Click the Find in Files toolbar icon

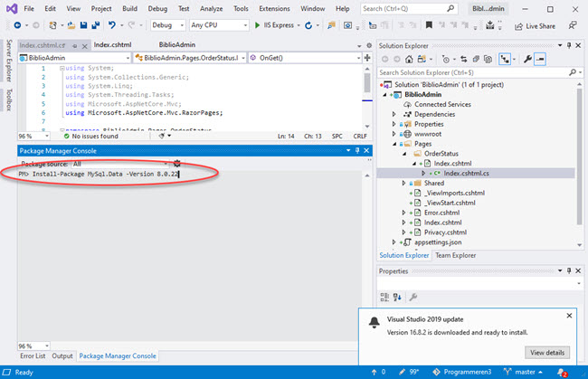(x=331, y=25)
